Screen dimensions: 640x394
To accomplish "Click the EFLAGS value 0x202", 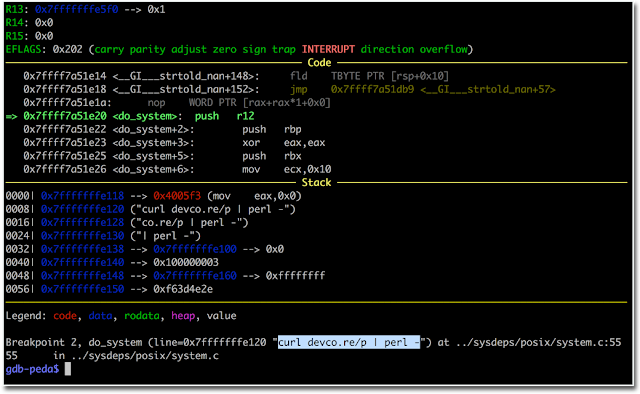I will coord(67,49).
